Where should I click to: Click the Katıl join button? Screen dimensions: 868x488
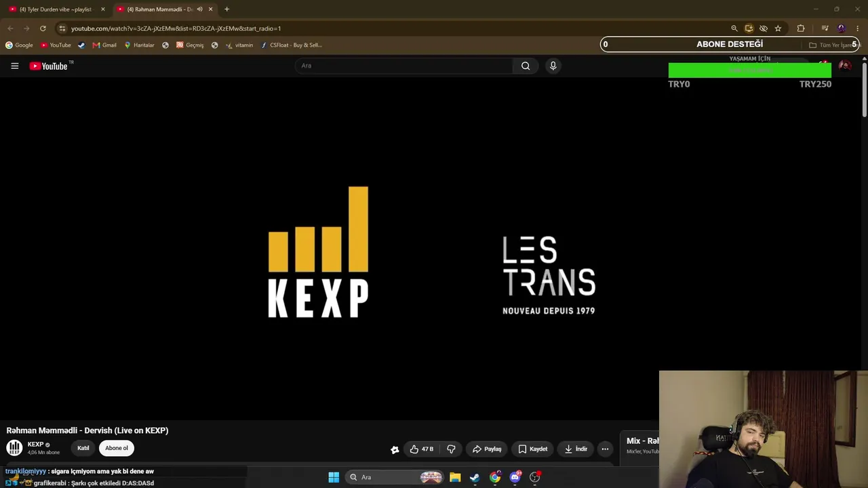[83, 448]
